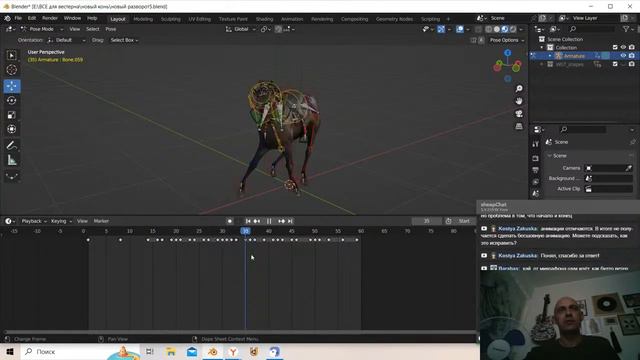Switch to the Animation workspace tab

[292, 19]
